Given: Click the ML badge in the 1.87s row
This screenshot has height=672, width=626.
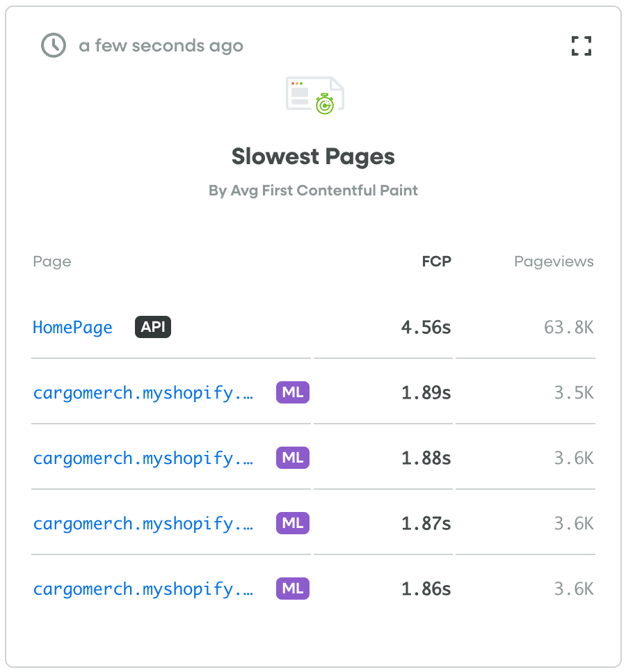Looking at the screenshot, I should pos(293,523).
